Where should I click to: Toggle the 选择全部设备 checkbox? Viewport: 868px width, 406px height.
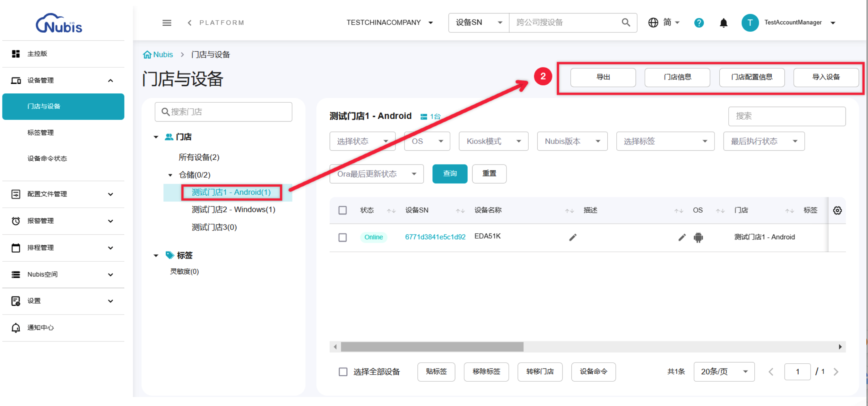coord(343,372)
